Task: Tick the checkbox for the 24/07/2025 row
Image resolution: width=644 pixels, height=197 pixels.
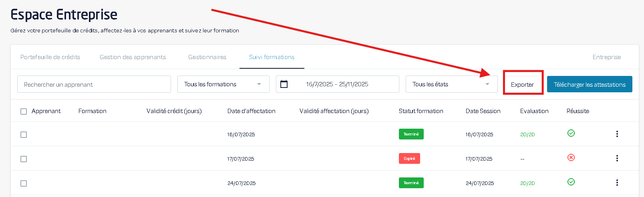Action: (x=24, y=183)
